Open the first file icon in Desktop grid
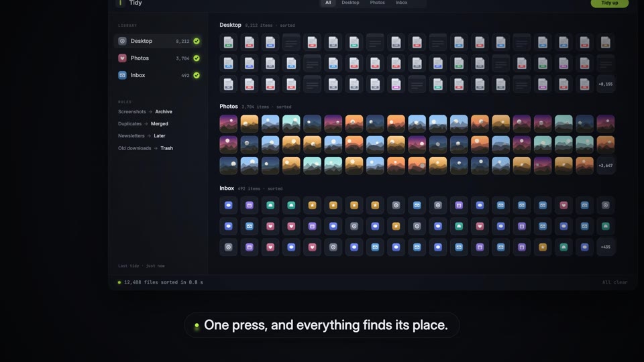644x362 pixels. 228,42
